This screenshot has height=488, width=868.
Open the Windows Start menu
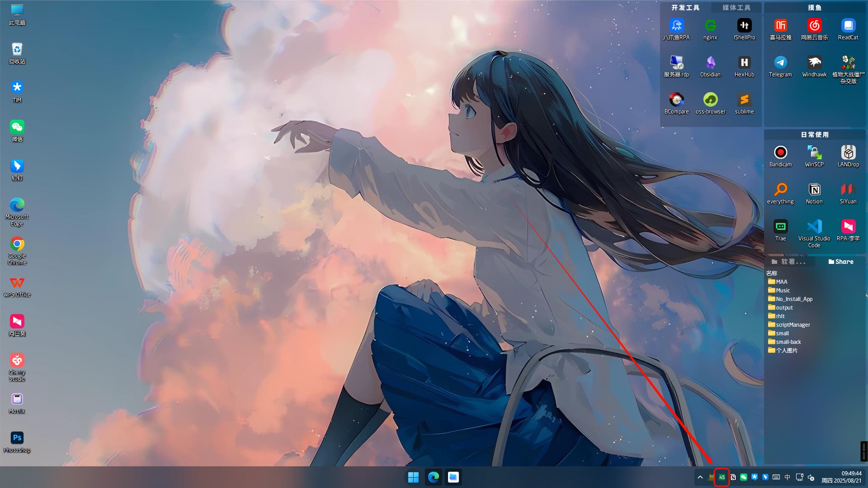click(413, 477)
